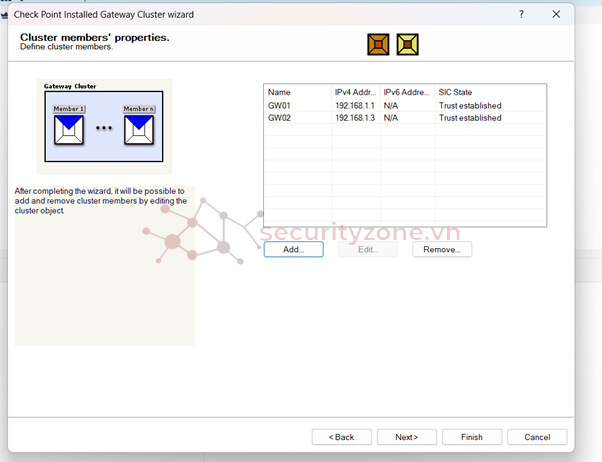Click IPv4 address 192.168.1.1
This screenshot has width=602, height=462.
coord(355,106)
